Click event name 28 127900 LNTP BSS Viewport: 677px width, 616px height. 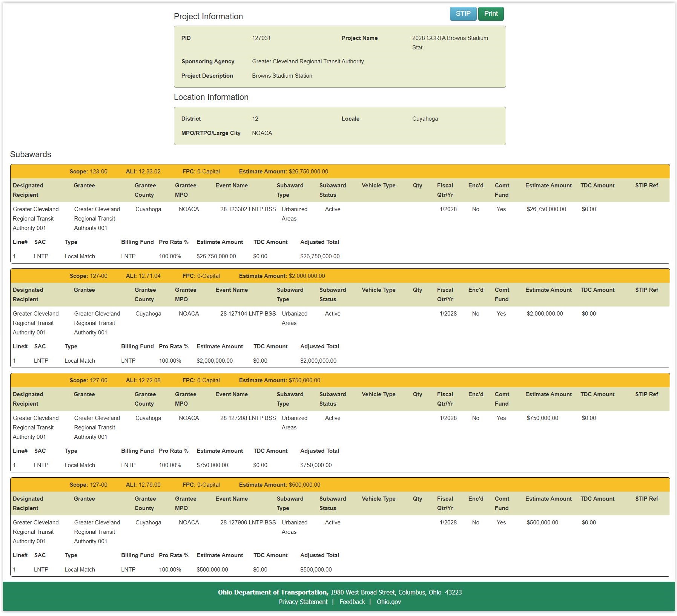[x=248, y=523]
